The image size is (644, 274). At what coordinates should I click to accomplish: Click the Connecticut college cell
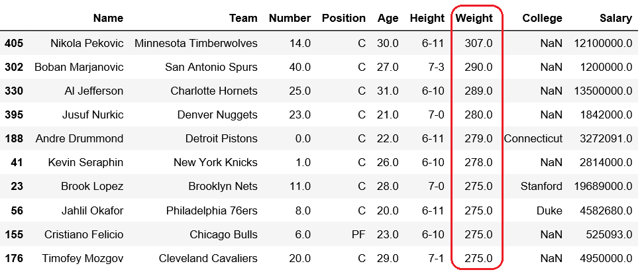click(533, 138)
